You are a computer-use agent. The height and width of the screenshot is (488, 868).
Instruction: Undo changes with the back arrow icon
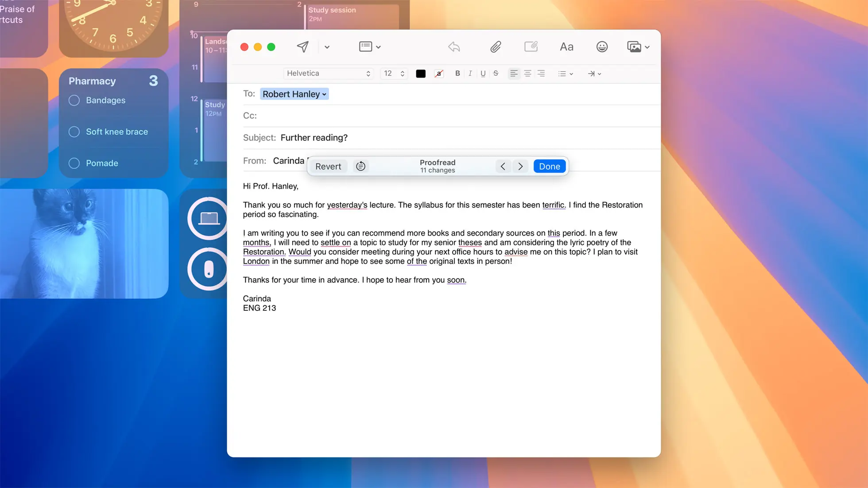point(453,46)
